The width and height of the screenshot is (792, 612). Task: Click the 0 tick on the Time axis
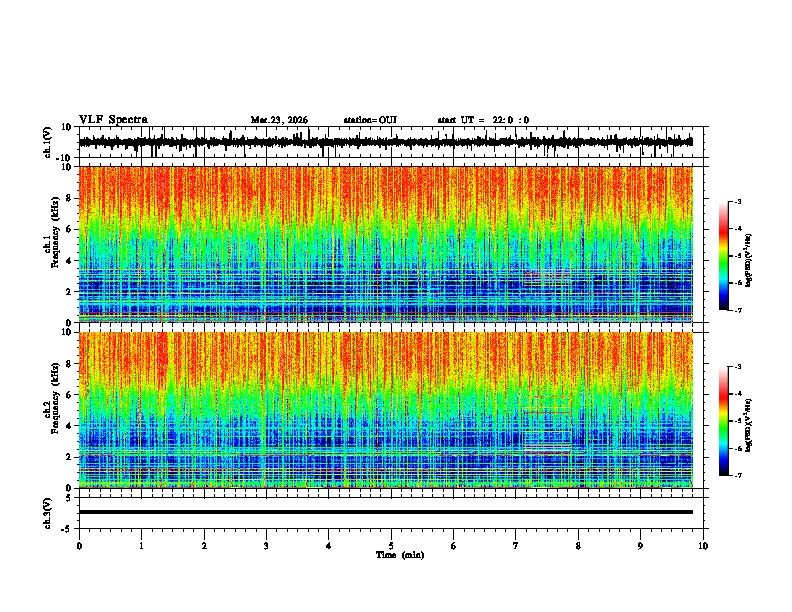(79, 546)
